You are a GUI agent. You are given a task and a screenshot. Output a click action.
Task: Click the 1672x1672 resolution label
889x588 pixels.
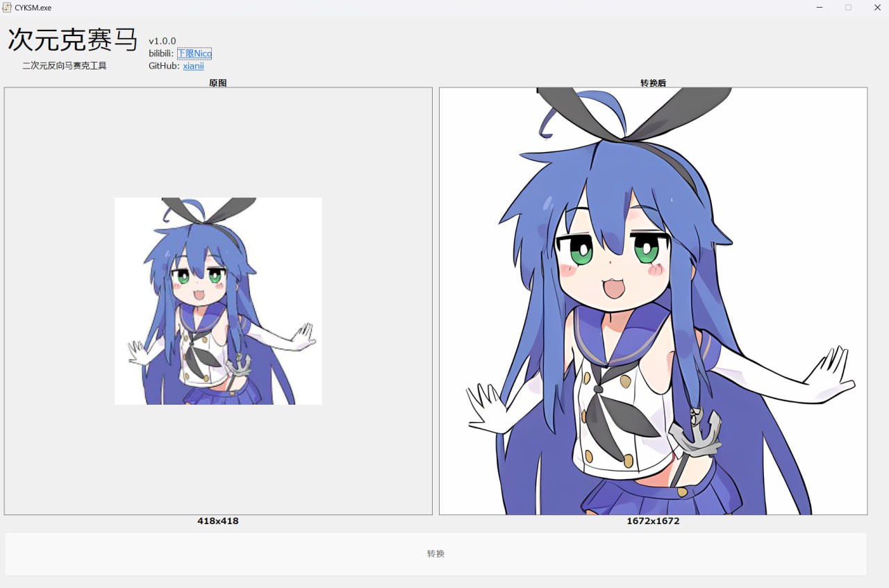[653, 521]
